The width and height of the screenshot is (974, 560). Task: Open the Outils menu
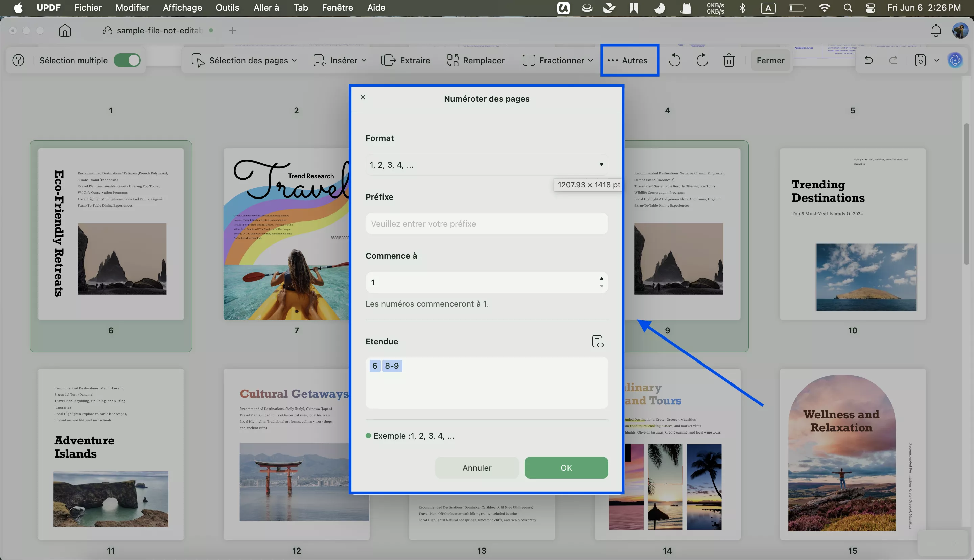pyautogui.click(x=227, y=8)
